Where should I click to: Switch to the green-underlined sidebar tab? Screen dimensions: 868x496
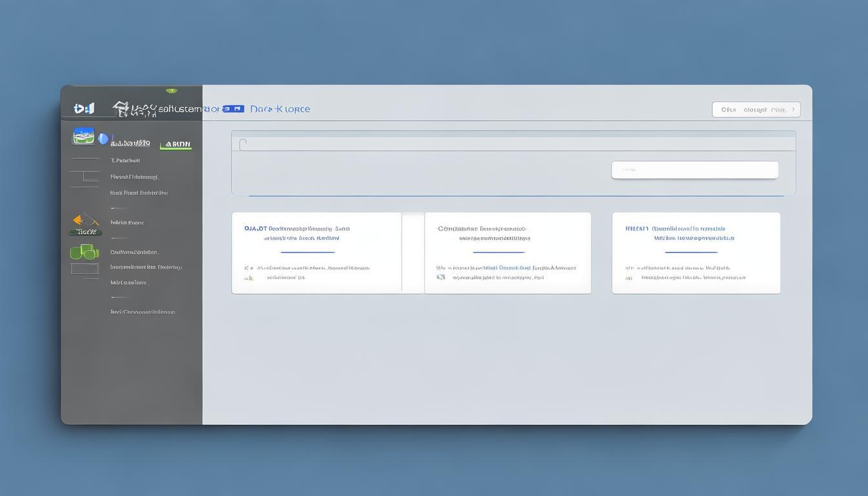coord(176,144)
